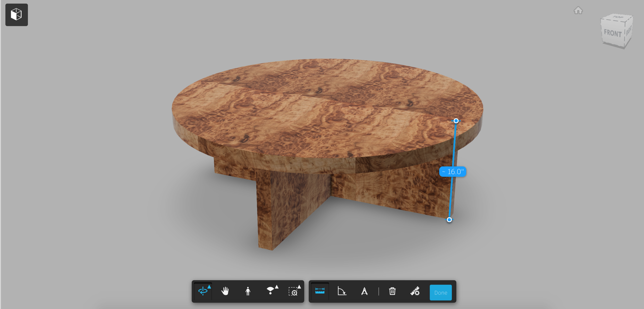The height and width of the screenshot is (309, 644).
Task: Switch to First Person walk tool
Action: (x=248, y=291)
